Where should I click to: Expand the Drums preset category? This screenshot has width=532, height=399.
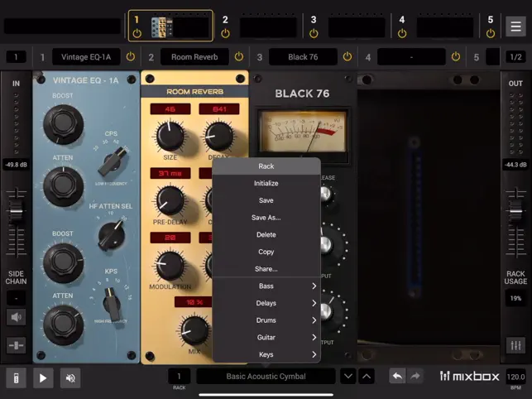[x=266, y=320]
